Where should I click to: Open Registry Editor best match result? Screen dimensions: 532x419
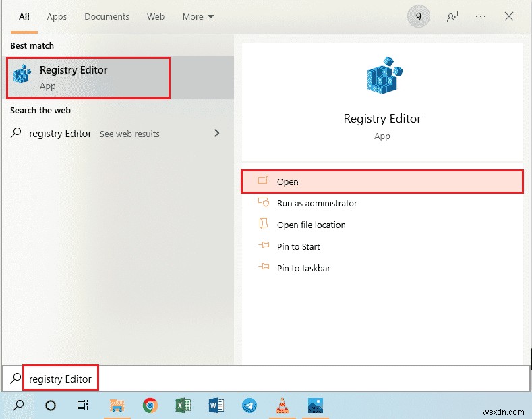[118, 78]
